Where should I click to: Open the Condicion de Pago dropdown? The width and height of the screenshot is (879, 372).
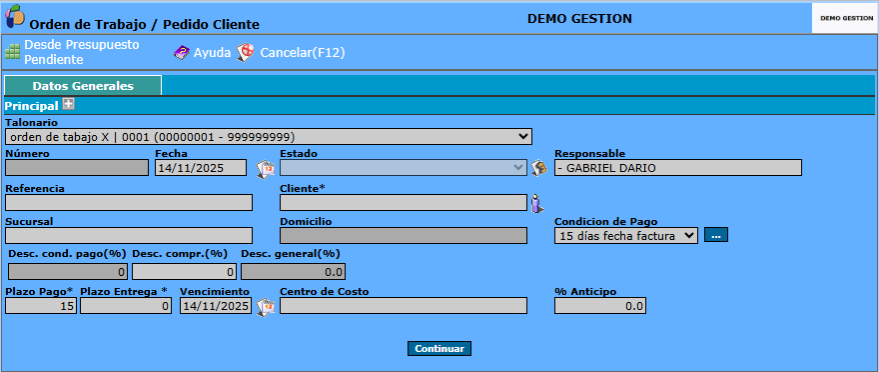[626, 235]
